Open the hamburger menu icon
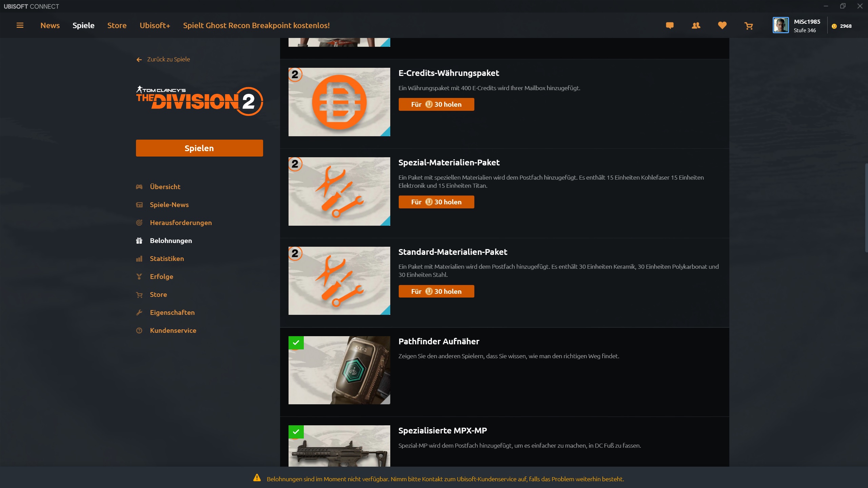 20,25
